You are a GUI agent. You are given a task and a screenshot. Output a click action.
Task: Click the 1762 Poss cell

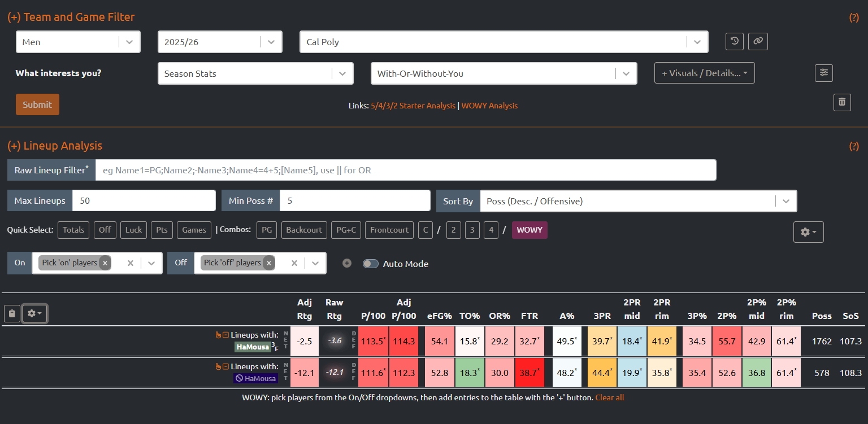point(822,341)
